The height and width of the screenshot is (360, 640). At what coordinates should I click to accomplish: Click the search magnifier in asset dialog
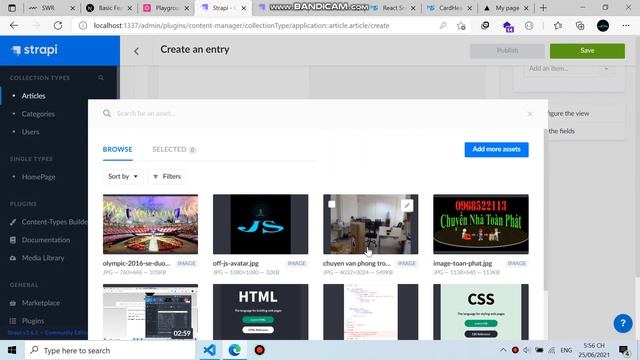coord(107,113)
